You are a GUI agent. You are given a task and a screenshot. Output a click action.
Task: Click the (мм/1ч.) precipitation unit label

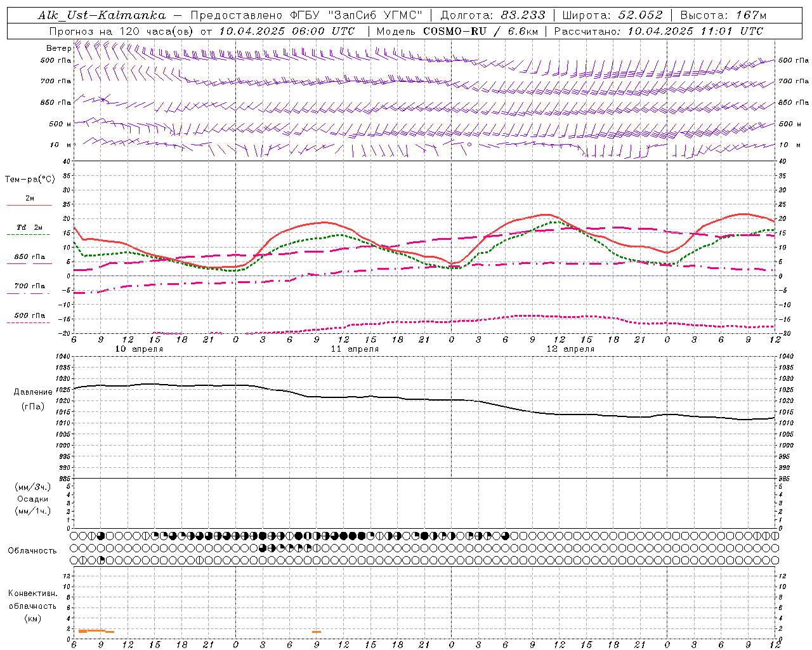click(x=33, y=511)
